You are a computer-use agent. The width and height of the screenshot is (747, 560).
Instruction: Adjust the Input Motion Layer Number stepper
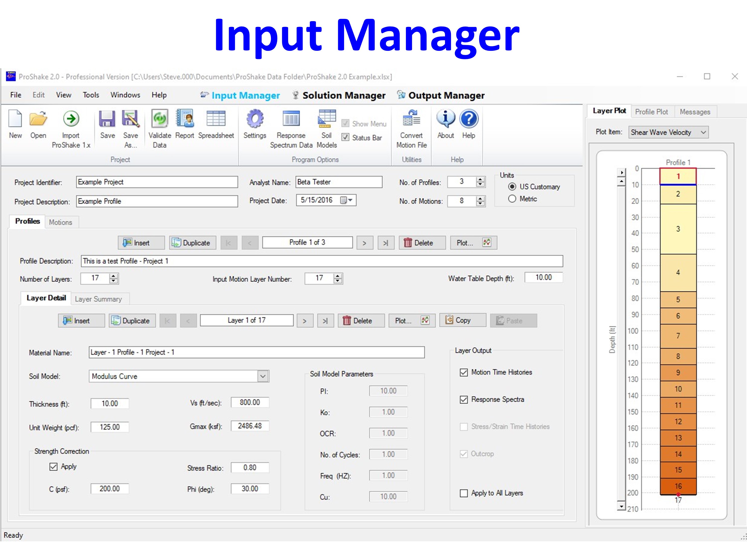[x=338, y=279]
